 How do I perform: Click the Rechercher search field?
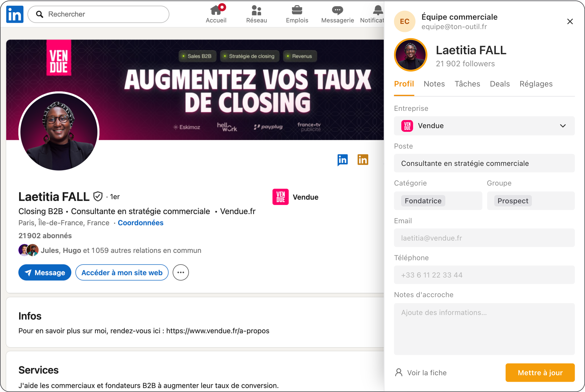98,14
